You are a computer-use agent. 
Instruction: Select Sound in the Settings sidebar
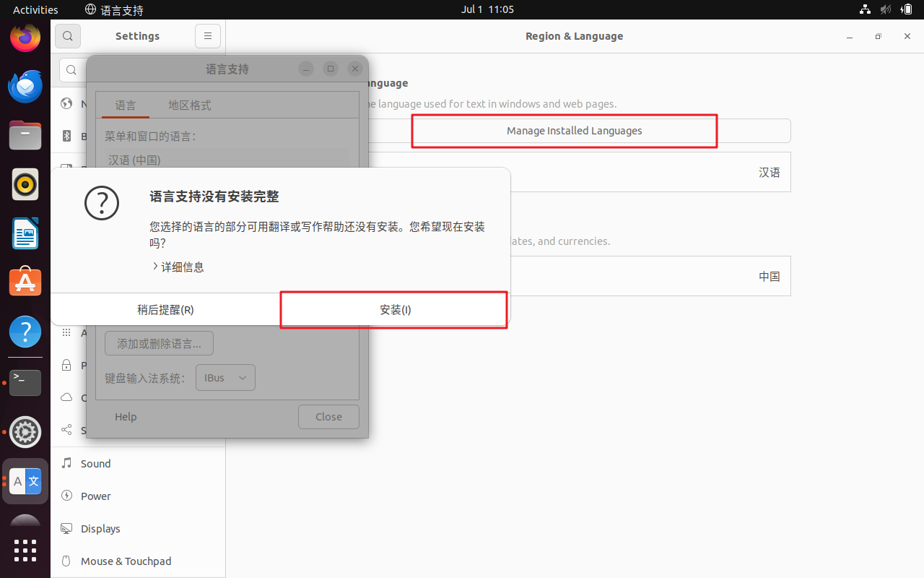pyautogui.click(x=96, y=464)
